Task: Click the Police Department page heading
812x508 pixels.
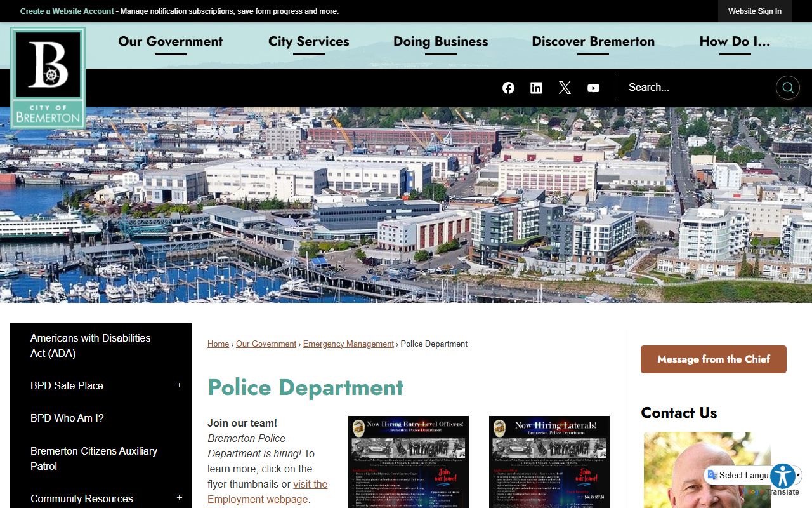Action: (x=305, y=387)
